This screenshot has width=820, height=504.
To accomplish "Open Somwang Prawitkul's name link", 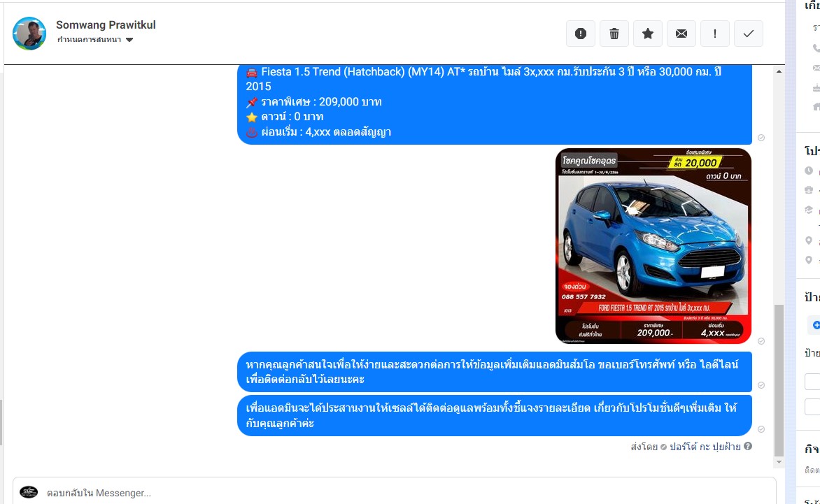I will tap(106, 25).
